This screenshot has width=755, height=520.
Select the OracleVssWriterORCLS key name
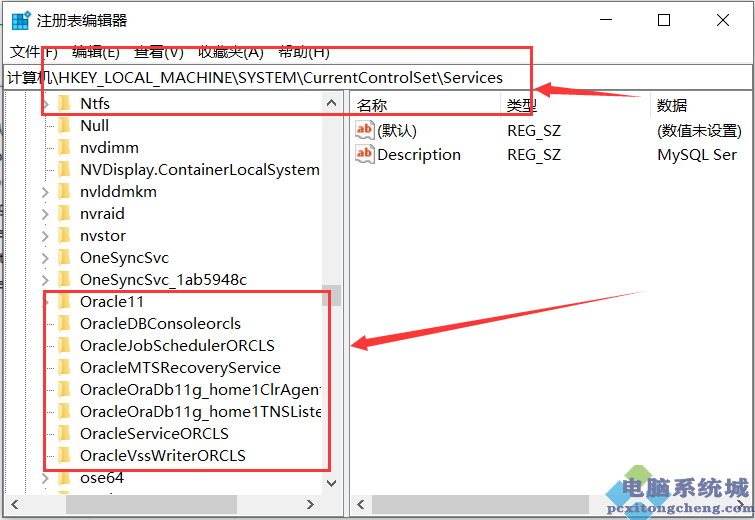[163, 455]
